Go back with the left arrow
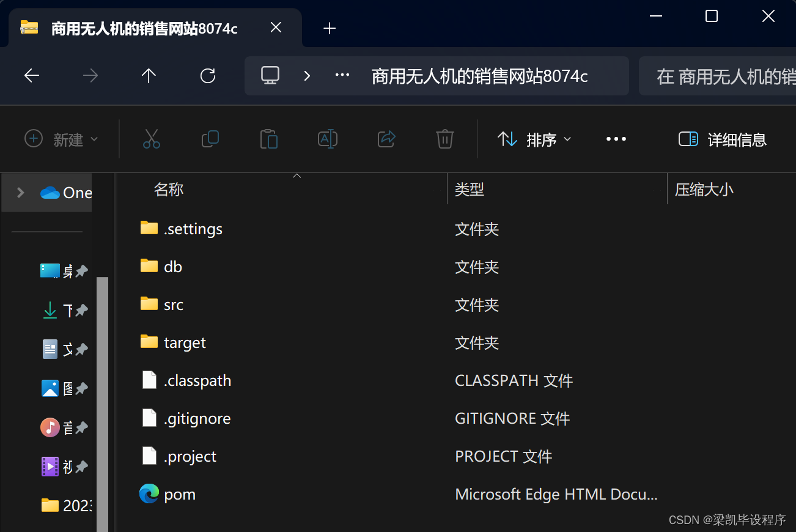796x532 pixels. [x=31, y=76]
